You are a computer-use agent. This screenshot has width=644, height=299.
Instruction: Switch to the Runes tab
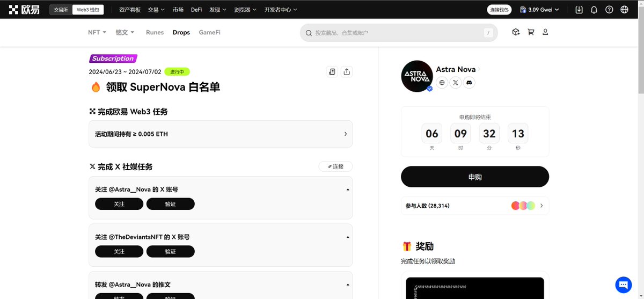[x=155, y=32]
